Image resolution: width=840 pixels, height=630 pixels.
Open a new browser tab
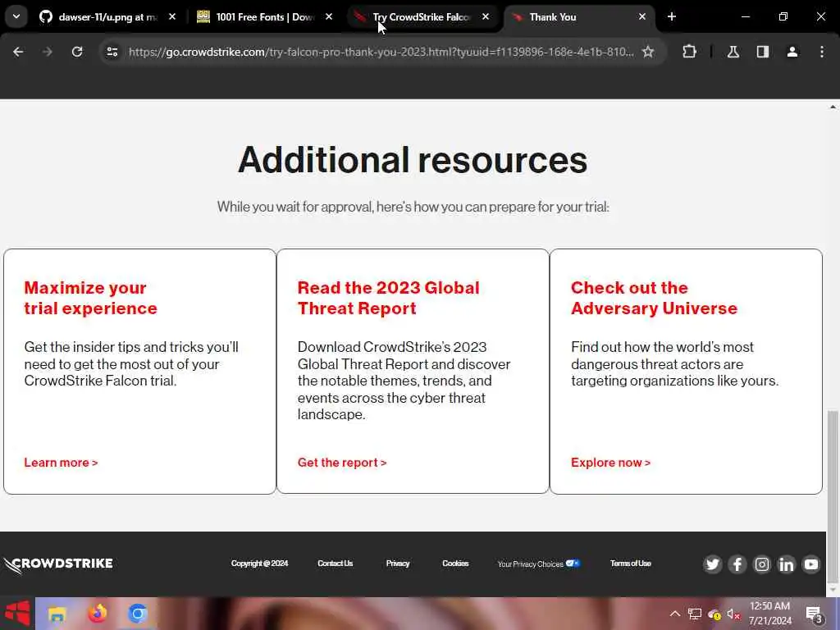(x=672, y=17)
